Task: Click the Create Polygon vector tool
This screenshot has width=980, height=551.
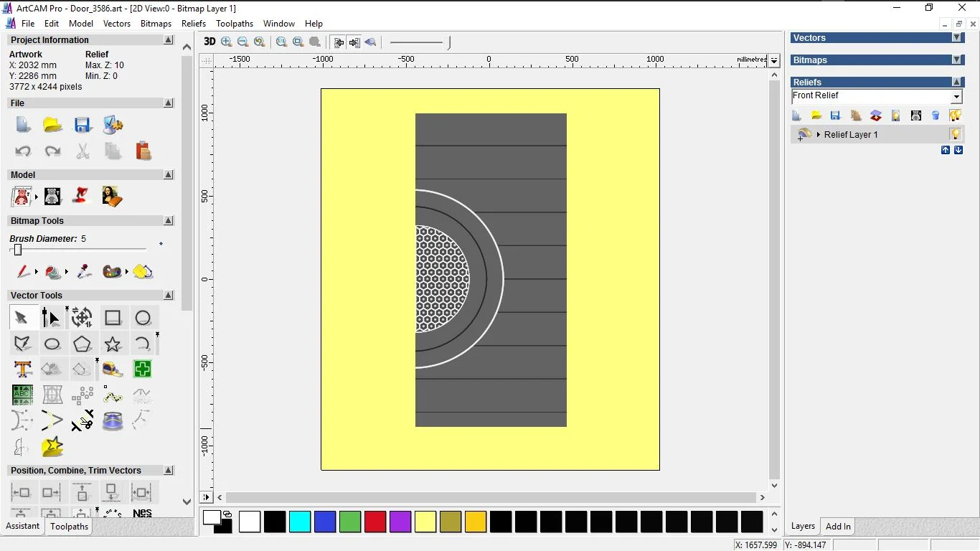Action: pyautogui.click(x=82, y=344)
